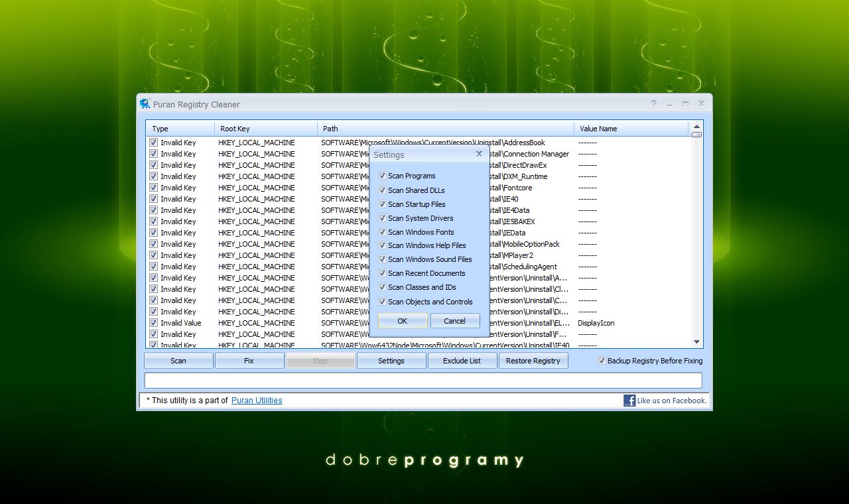Disable Scan Windows Help Files
849x504 pixels.
(x=382, y=245)
